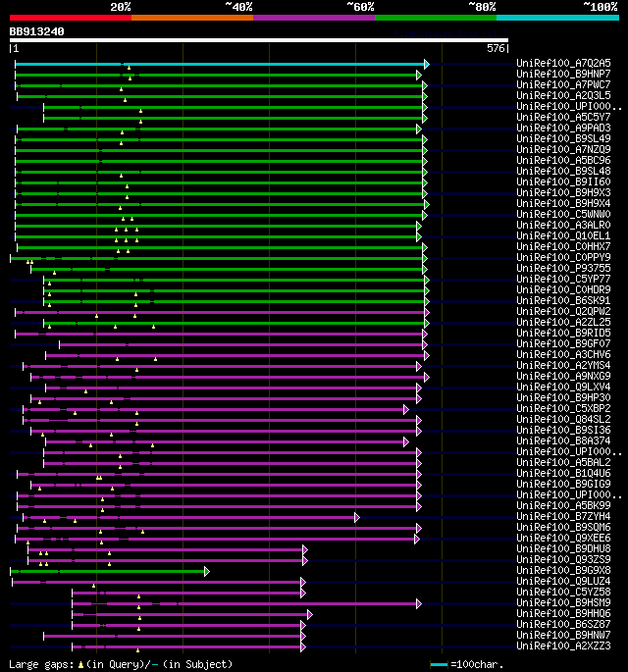Select subject label UniRef100_B8A374
The height and width of the screenshot is (672, 628).
pyautogui.click(x=563, y=440)
